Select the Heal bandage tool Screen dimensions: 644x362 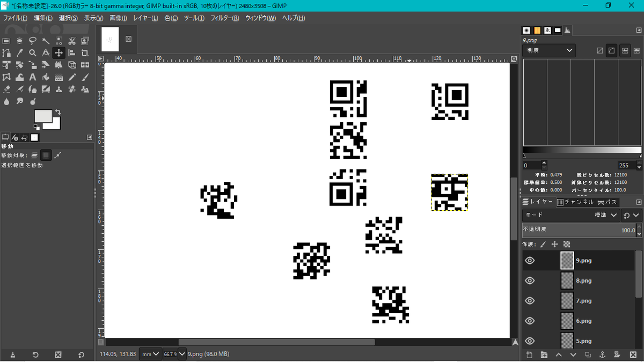tap(72, 89)
